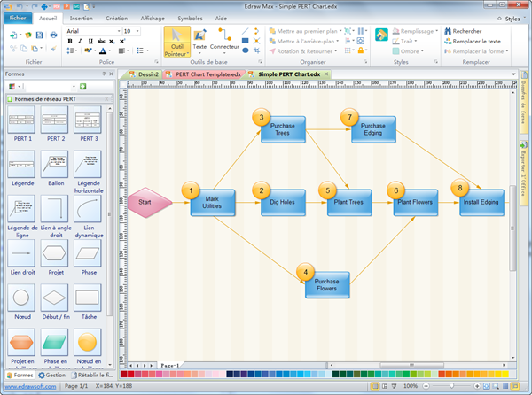Image resolution: width=532 pixels, height=395 pixels.
Task: Select the Début / fin shape
Action: [x=54, y=297]
